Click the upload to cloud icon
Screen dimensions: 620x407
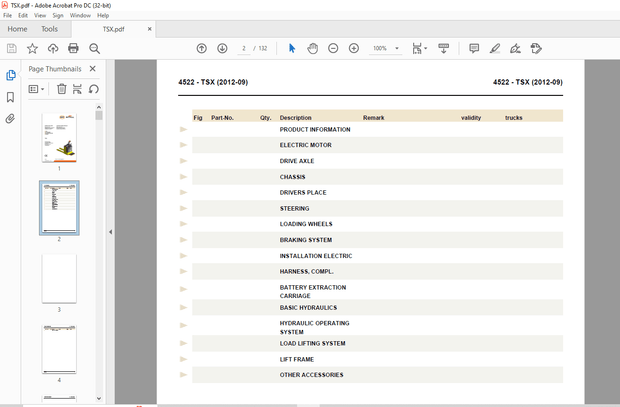tap(53, 49)
